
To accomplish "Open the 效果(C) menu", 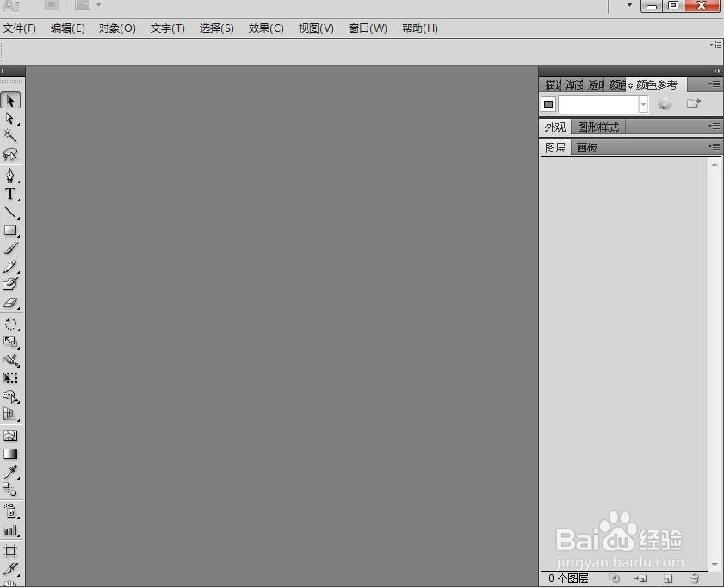I will coord(266,28).
